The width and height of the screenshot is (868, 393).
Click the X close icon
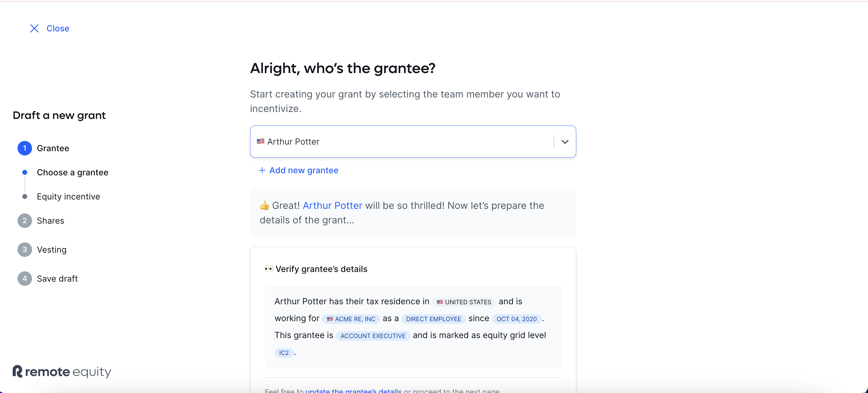[34, 28]
